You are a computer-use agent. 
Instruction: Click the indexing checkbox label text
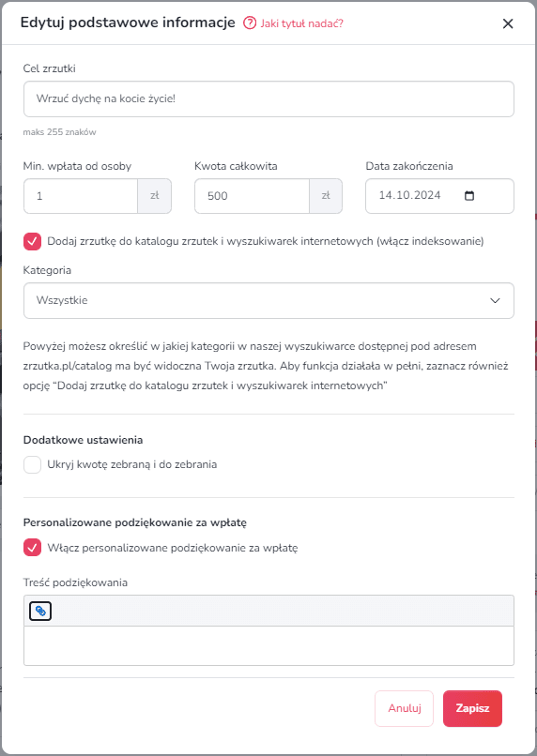tap(266, 241)
